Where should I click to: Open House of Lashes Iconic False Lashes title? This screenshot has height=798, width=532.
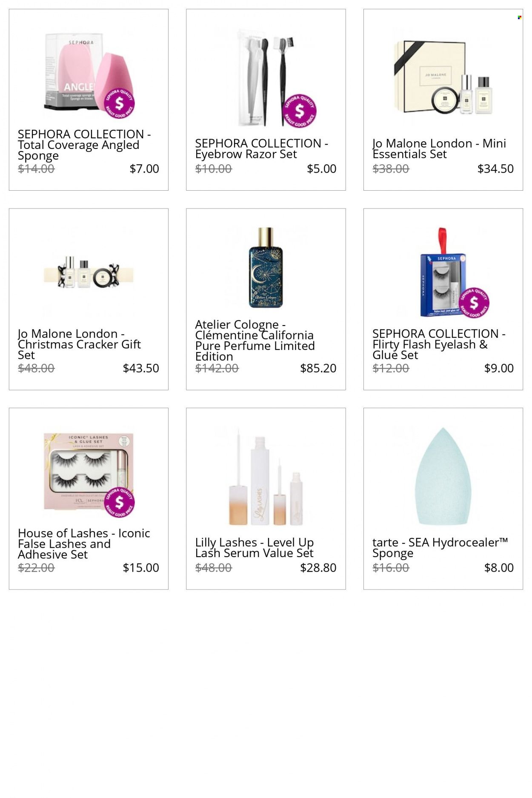pos(84,543)
